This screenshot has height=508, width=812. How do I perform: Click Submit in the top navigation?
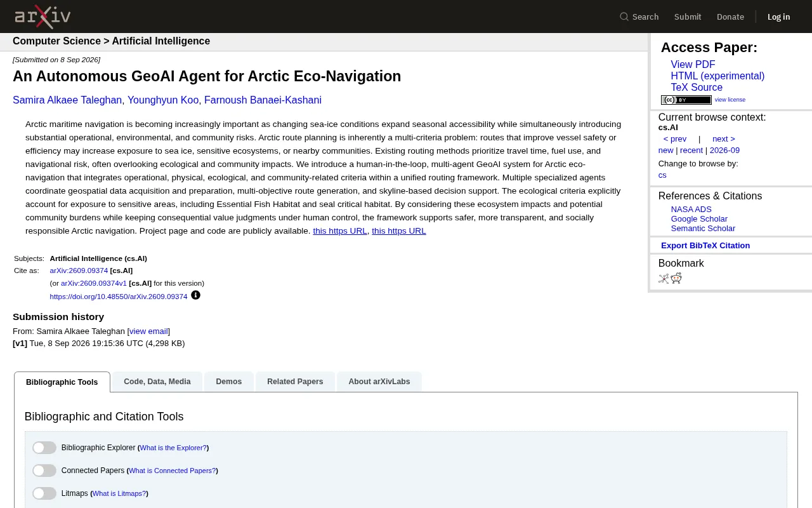688,17
